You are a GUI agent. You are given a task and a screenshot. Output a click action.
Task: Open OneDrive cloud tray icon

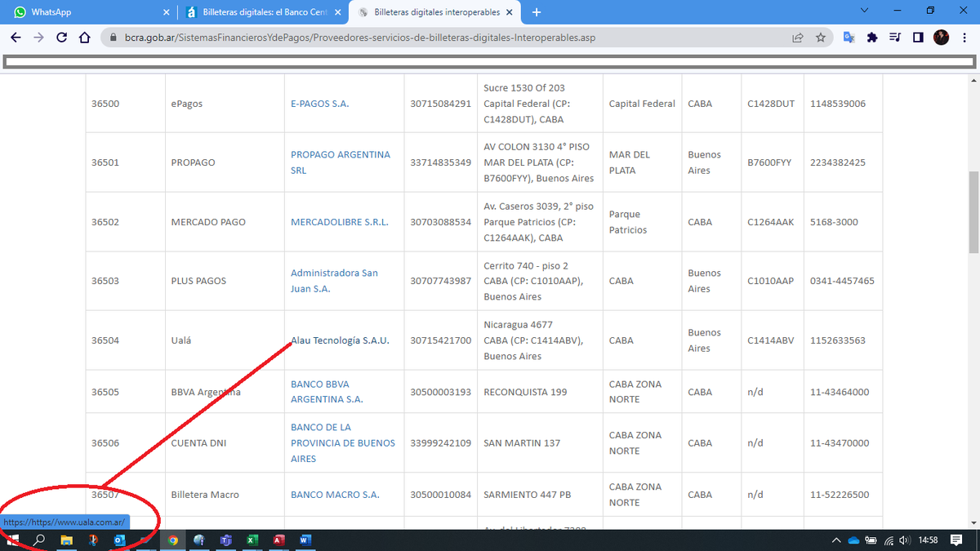point(854,540)
